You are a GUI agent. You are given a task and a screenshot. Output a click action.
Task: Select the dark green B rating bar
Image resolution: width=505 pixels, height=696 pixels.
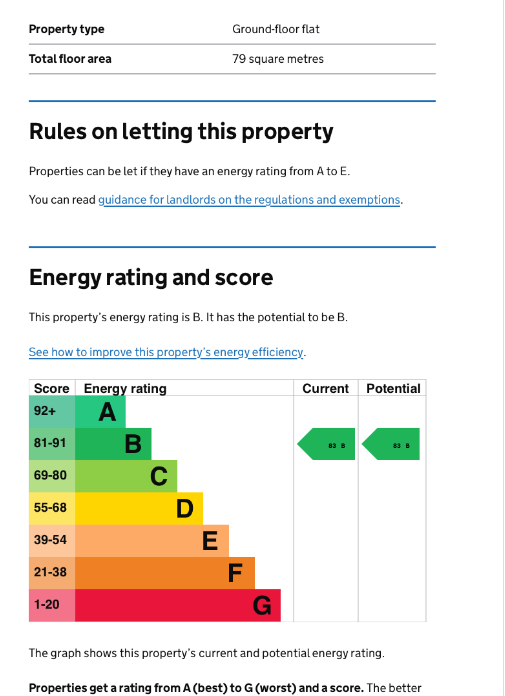pos(113,444)
